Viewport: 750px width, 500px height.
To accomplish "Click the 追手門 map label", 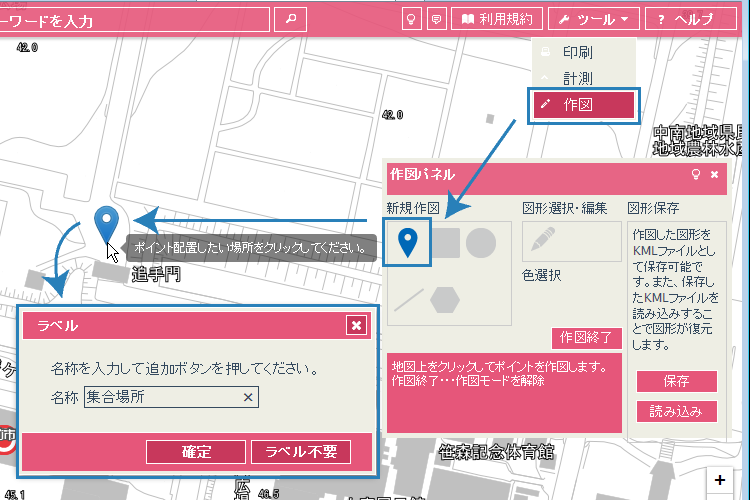I will click(156, 275).
